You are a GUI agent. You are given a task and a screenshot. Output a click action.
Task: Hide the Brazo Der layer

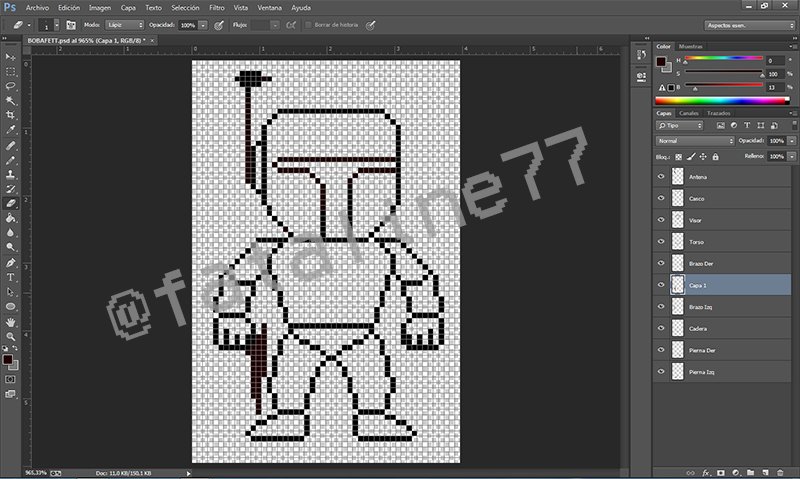[x=661, y=263]
